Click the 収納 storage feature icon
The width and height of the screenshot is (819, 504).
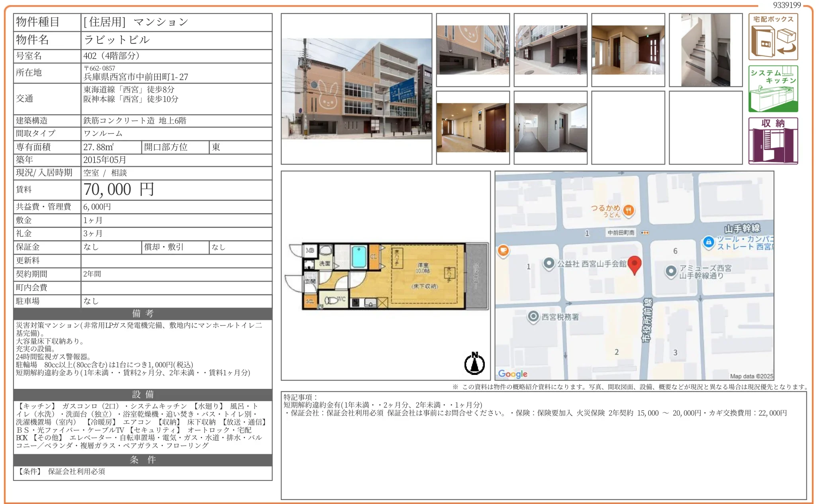point(773,141)
